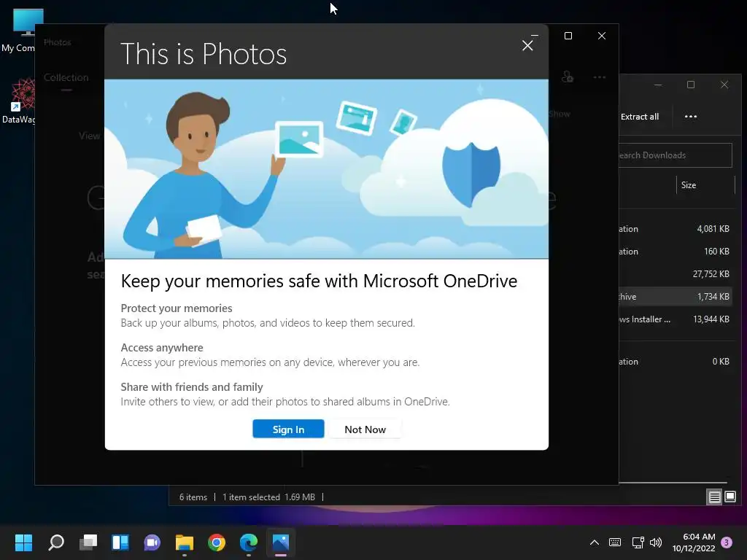Click the horizontal scrollbar in the Downloads window
Image resolution: width=747 pixels, height=560 pixels.
point(673,483)
